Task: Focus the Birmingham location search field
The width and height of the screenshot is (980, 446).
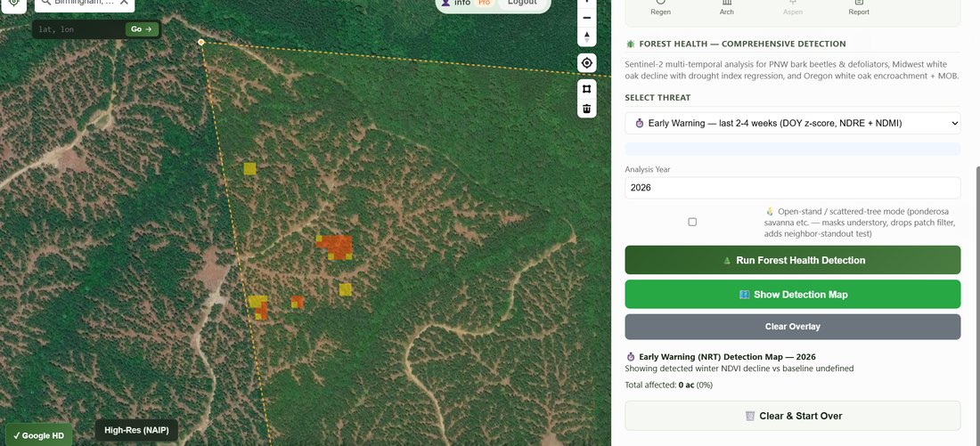Action: [84, 3]
